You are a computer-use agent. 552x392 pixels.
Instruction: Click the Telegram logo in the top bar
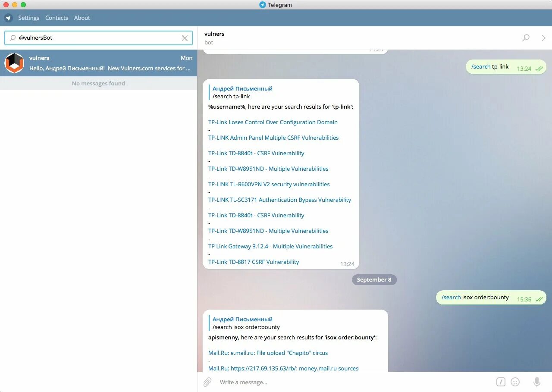tap(8, 18)
